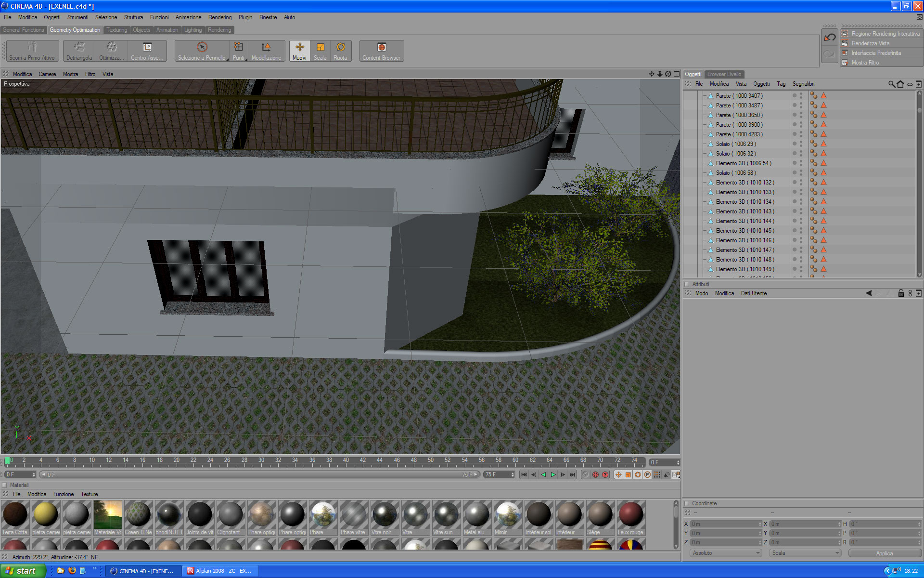Expand the Punti tool submenu arrow
Viewport: 924px width, 578px height.
click(246, 59)
